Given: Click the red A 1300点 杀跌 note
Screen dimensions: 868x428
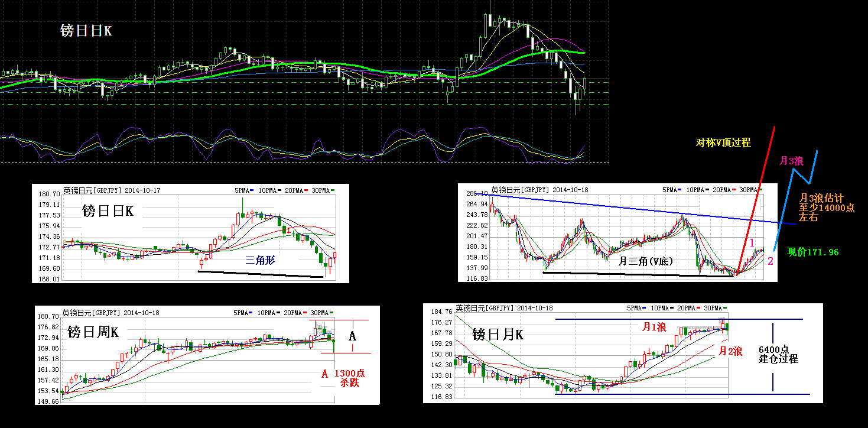Looking at the screenshot, I should pos(343,378).
